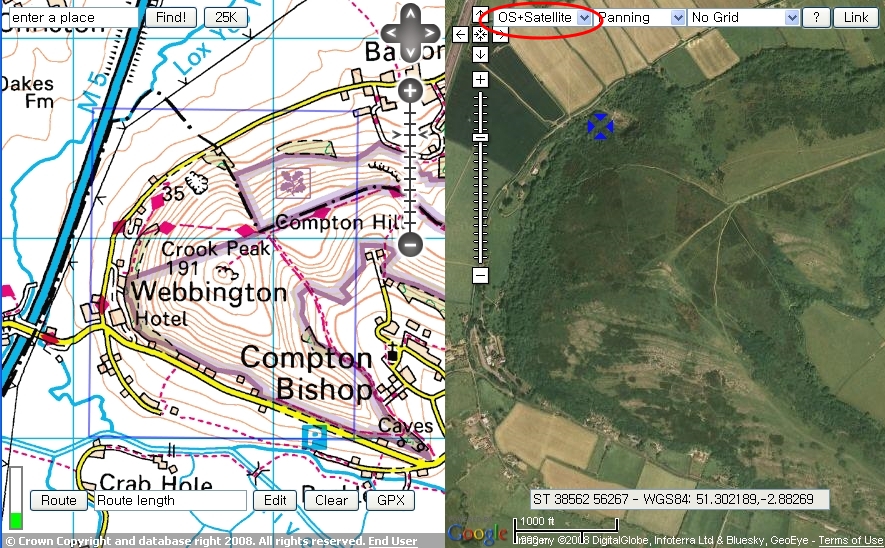The image size is (885, 548).
Task: Click the blue crosshair marker on the satellite image
Action: 600,126
